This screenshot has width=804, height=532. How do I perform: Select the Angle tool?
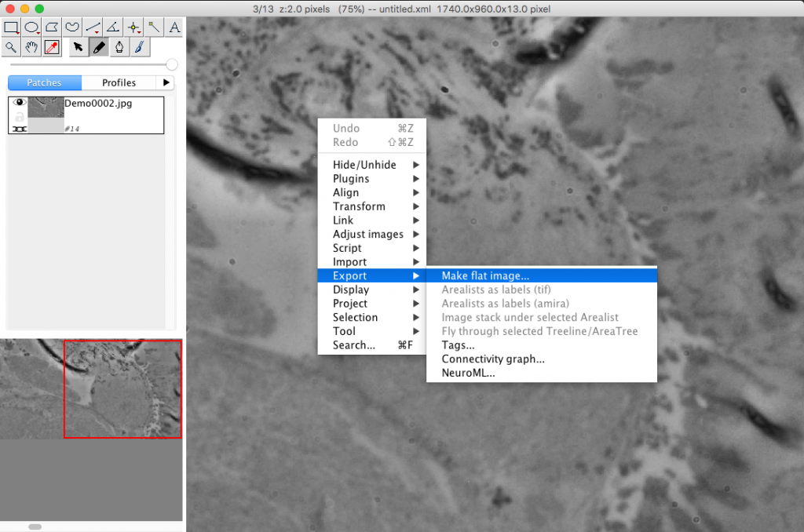(113, 27)
